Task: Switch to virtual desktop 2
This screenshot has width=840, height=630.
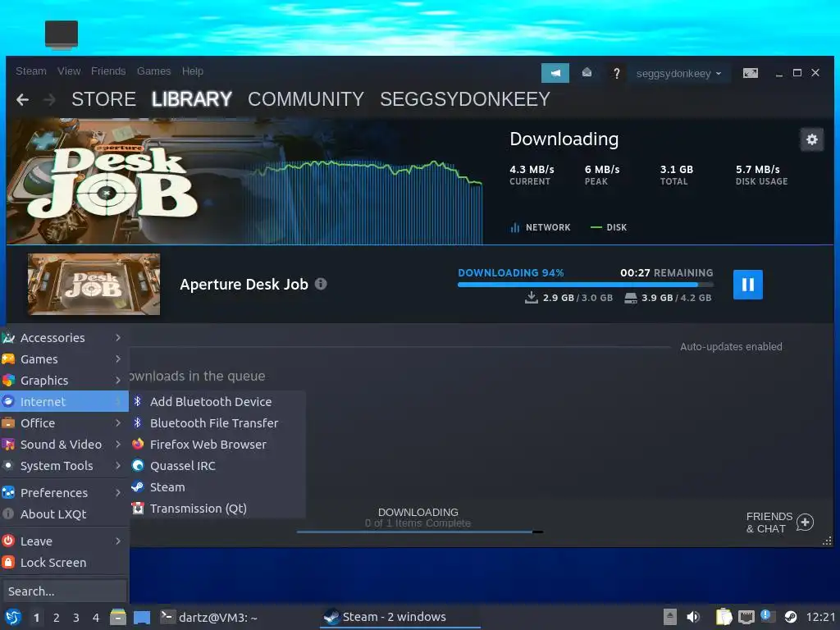Action: click(57, 618)
